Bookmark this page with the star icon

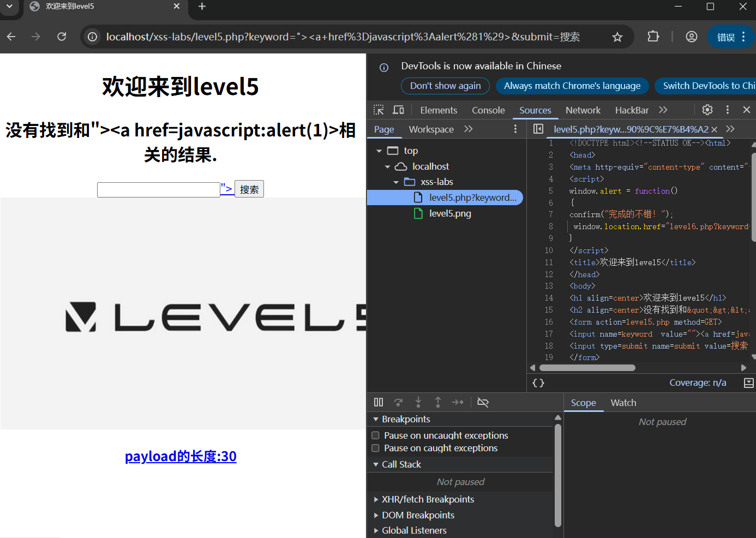pos(617,37)
